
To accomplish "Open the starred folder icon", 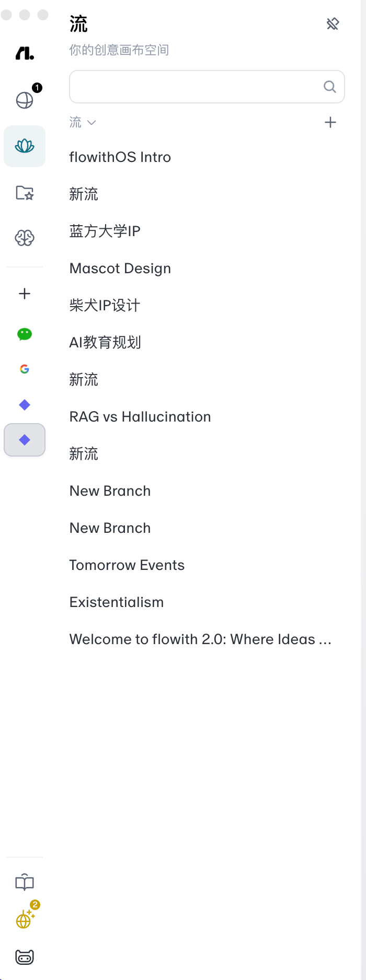I will coord(25,193).
